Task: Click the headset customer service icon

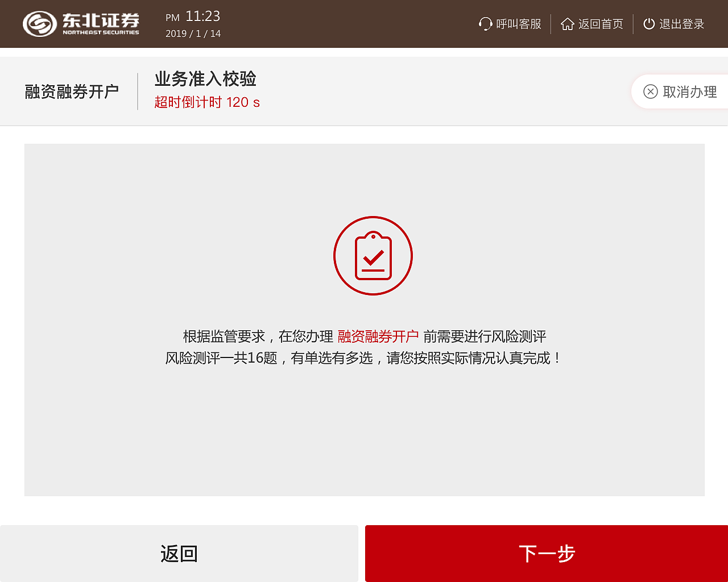Action: [x=485, y=24]
